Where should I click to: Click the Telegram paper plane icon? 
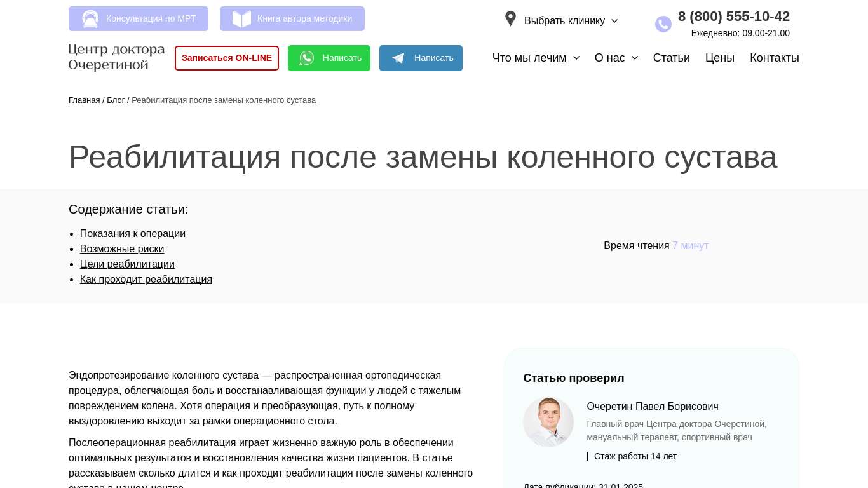(398, 58)
